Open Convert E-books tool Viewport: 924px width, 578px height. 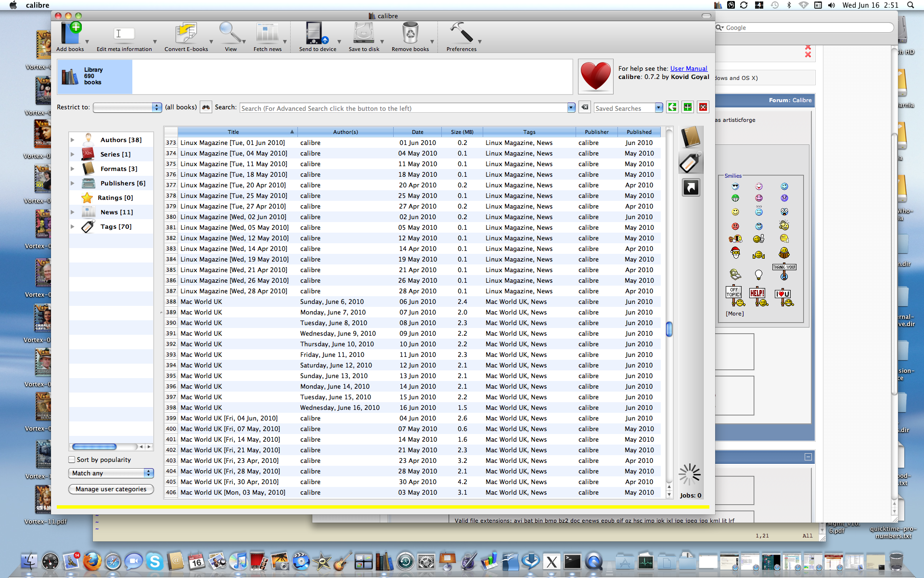[x=186, y=35]
